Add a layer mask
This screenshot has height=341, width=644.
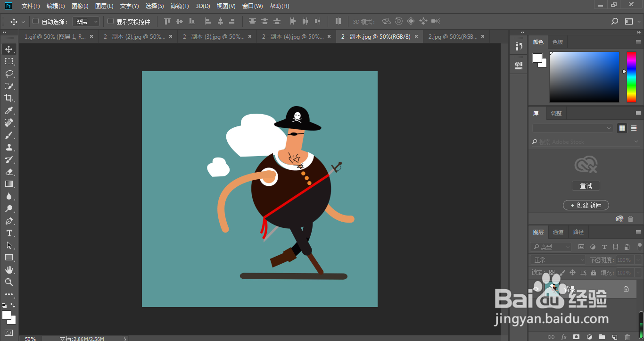click(576, 337)
